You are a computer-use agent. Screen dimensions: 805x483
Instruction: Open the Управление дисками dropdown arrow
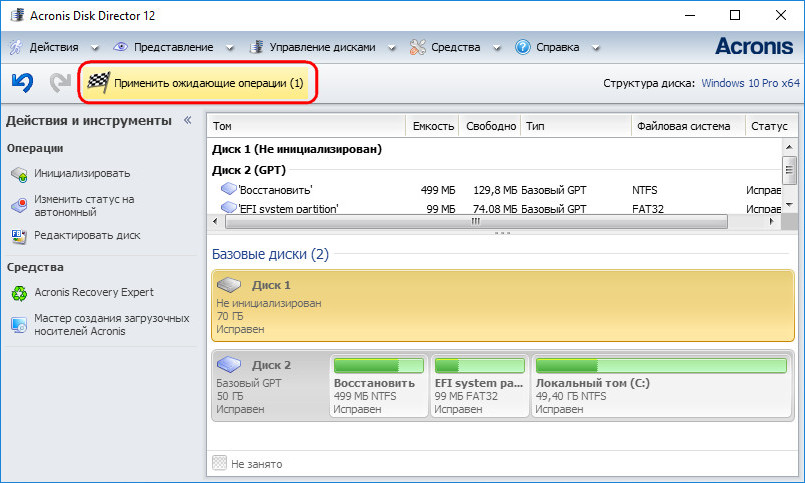pyautogui.click(x=392, y=48)
